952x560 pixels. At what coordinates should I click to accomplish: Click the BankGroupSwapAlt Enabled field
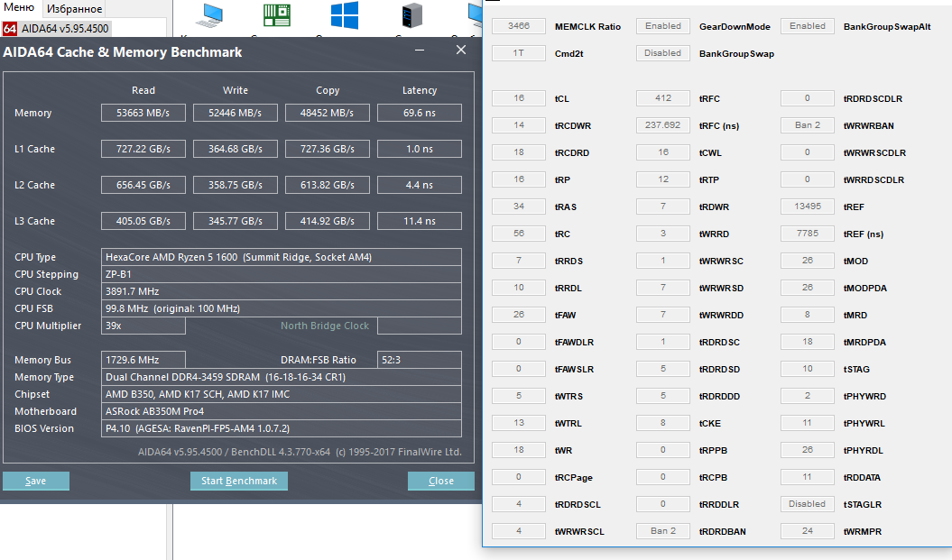808,26
